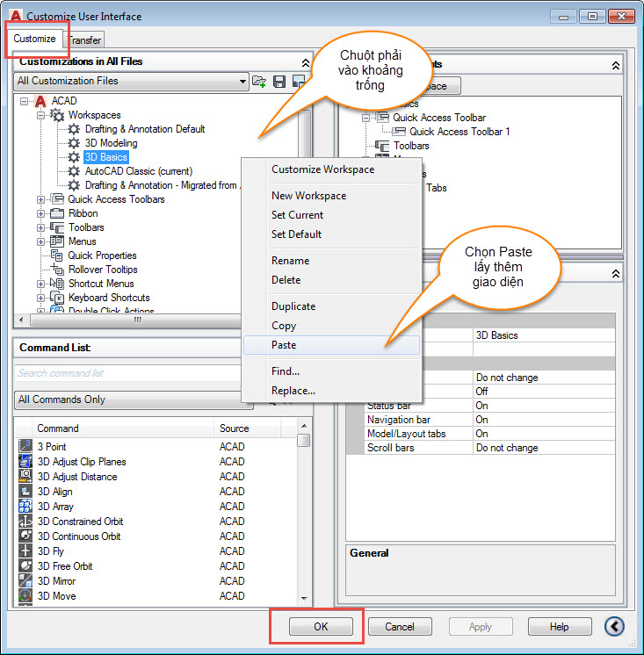Click the 3 Point command icon

pos(25,446)
